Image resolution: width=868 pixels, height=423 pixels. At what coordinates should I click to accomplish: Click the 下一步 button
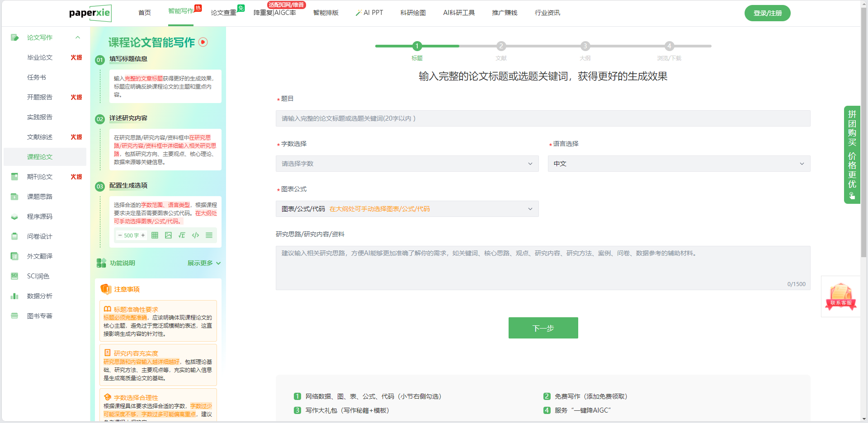coord(543,328)
